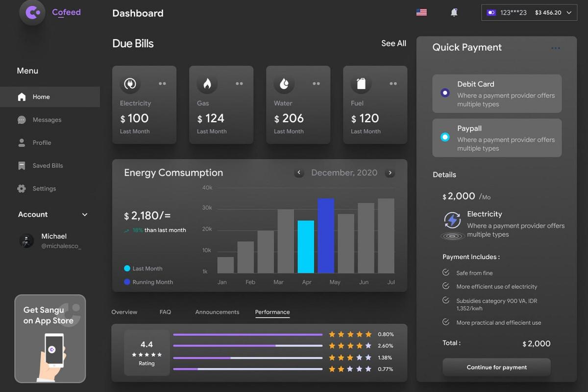This screenshot has width=588, height=392.
Task: Expand the Account section chevron
Action: pyautogui.click(x=85, y=215)
